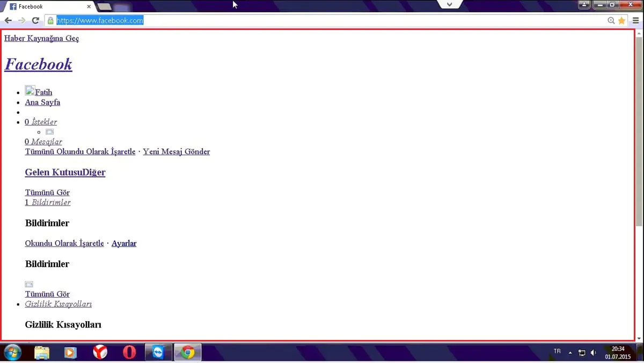Click the magnifier zoom icon in address bar
Screen dimensions: 644x363
pyautogui.click(x=612, y=20)
